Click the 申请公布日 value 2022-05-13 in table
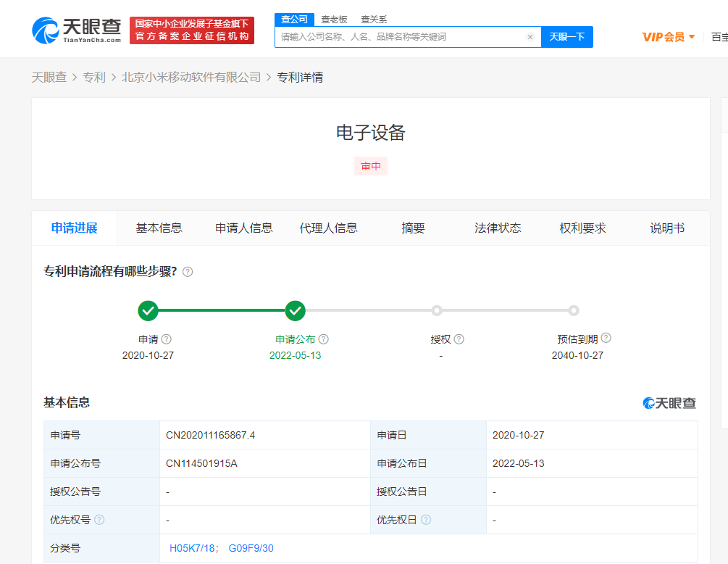 (x=518, y=464)
